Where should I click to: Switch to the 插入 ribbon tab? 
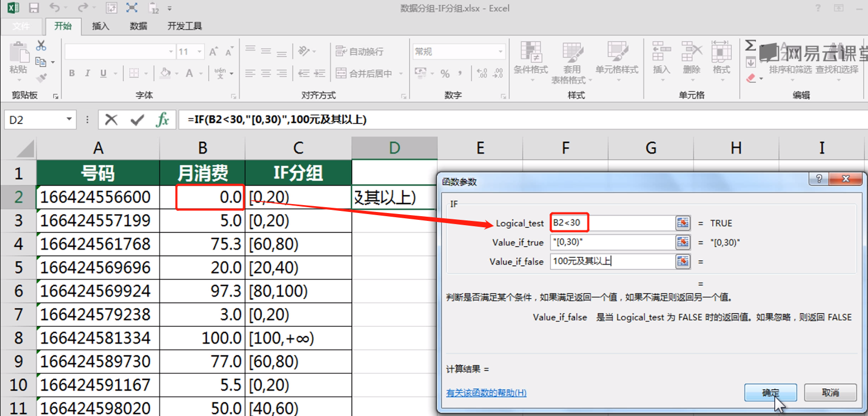pyautogui.click(x=100, y=26)
